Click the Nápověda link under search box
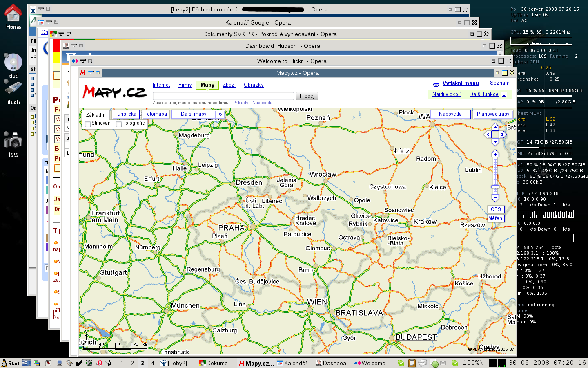This screenshot has height=368, width=588. point(262,103)
